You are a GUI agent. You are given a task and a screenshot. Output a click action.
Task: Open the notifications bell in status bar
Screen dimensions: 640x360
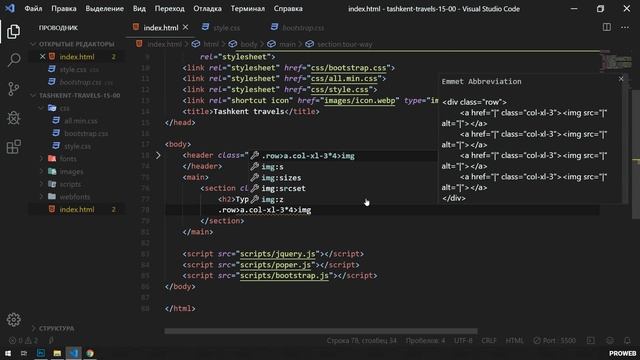627,340
